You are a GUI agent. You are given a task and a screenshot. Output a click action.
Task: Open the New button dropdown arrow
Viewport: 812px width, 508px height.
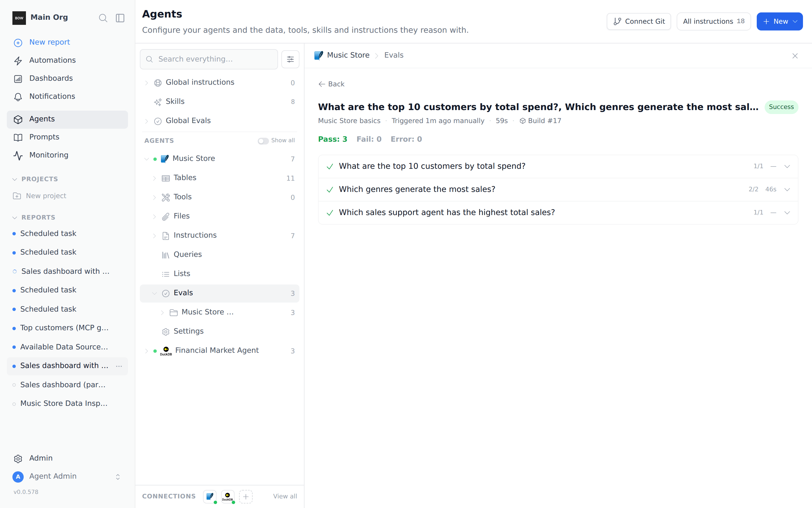click(795, 21)
